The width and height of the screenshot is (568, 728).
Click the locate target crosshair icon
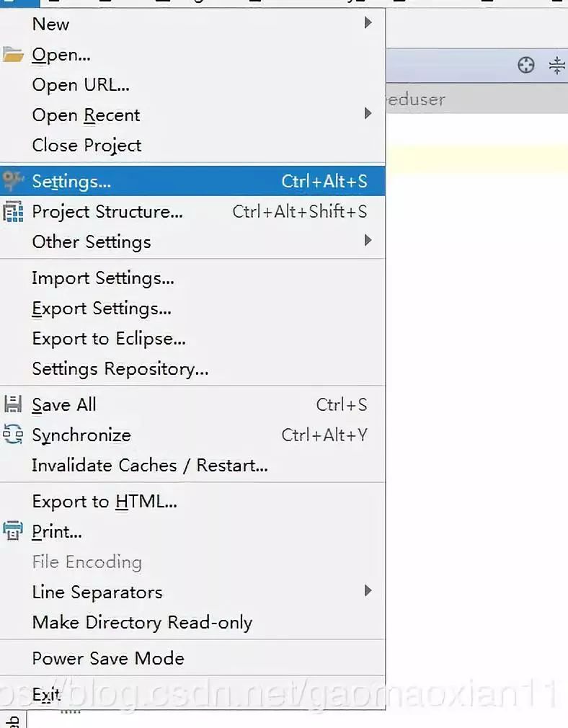(x=526, y=66)
